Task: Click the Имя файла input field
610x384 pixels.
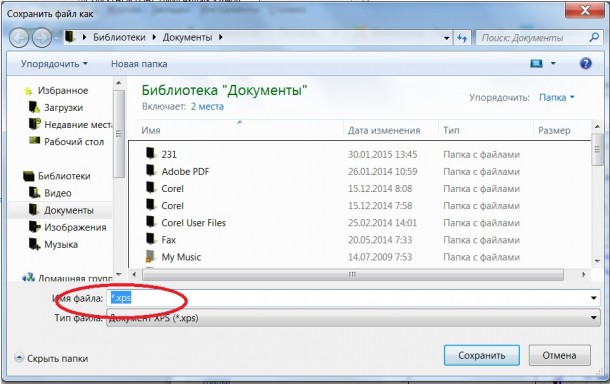Action: (x=353, y=298)
